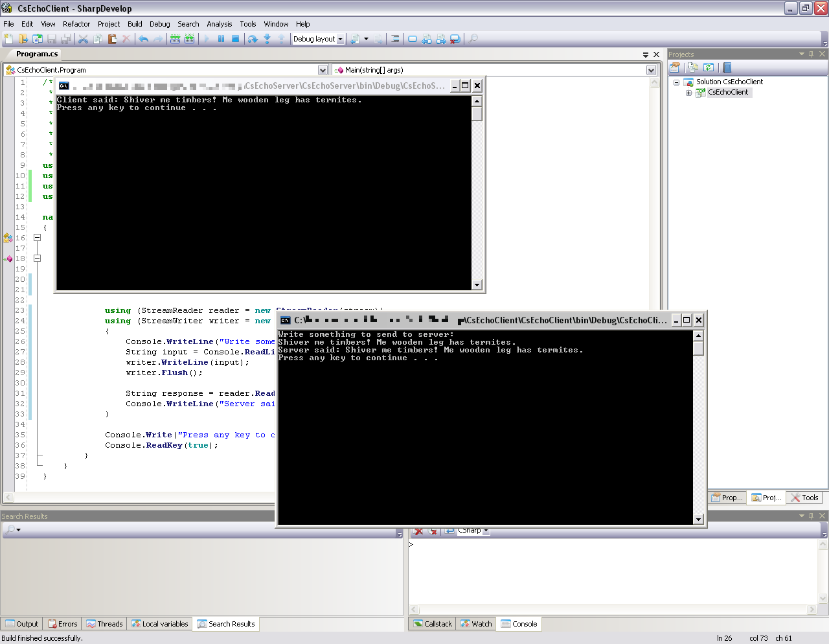Start debugging with the Run button
Image resolution: width=829 pixels, height=644 pixels.
click(x=205, y=39)
